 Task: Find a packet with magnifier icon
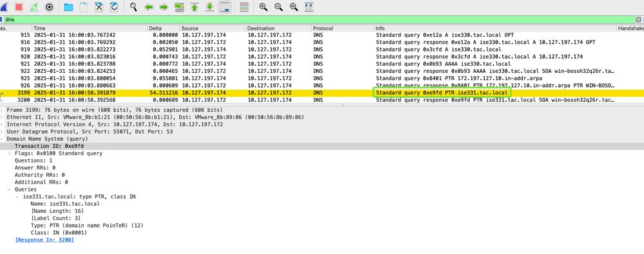pos(133,6)
